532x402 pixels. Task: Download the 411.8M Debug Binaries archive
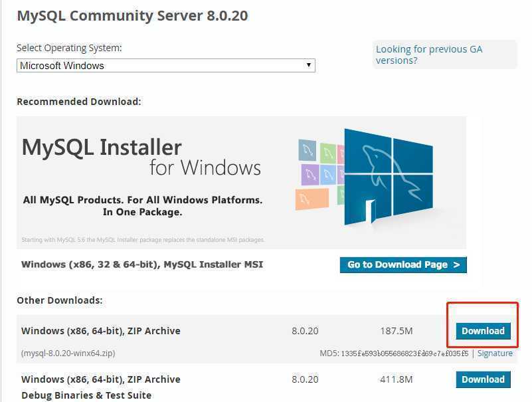pos(483,379)
